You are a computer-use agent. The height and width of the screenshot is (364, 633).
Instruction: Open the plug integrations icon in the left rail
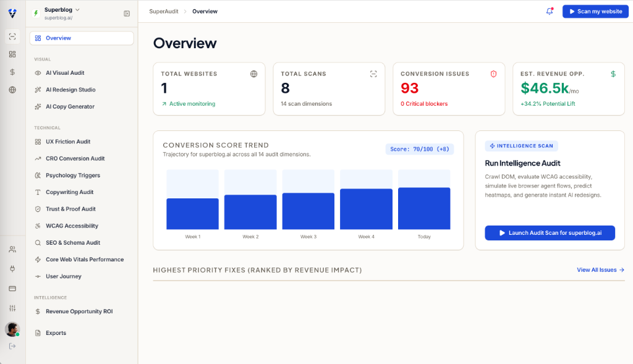pos(12,269)
